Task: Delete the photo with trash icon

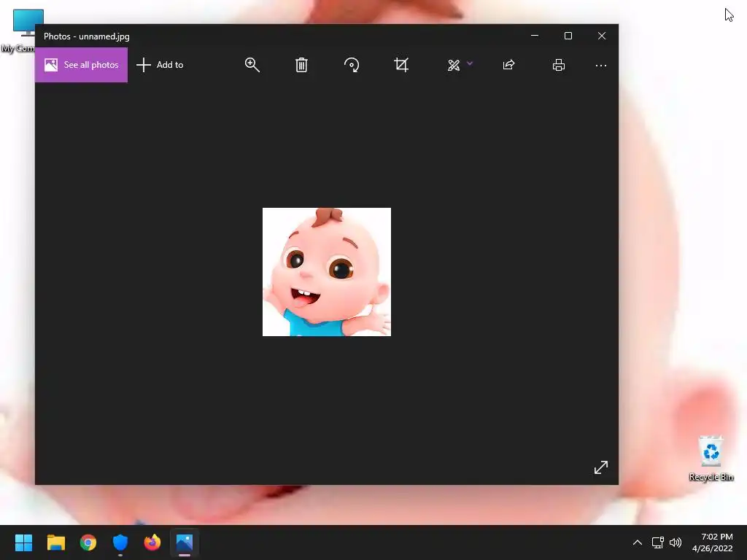Action: click(301, 65)
